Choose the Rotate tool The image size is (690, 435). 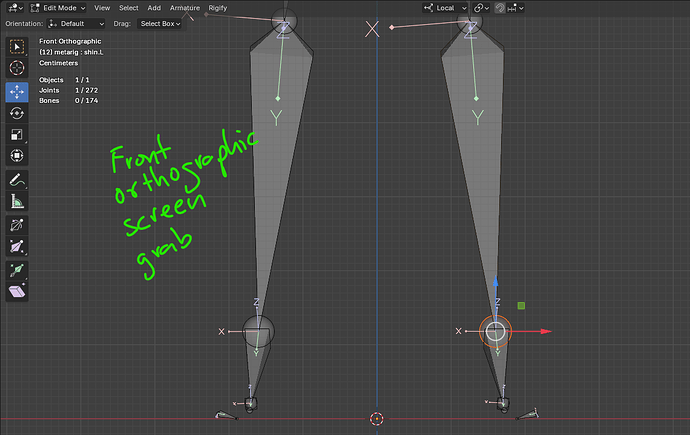[17, 113]
